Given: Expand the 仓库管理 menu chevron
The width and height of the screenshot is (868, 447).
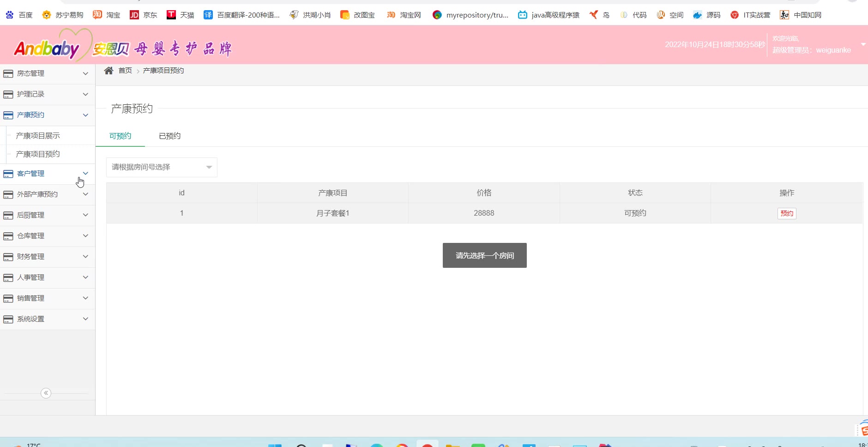Looking at the screenshot, I should pyautogui.click(x=85, y=236).
